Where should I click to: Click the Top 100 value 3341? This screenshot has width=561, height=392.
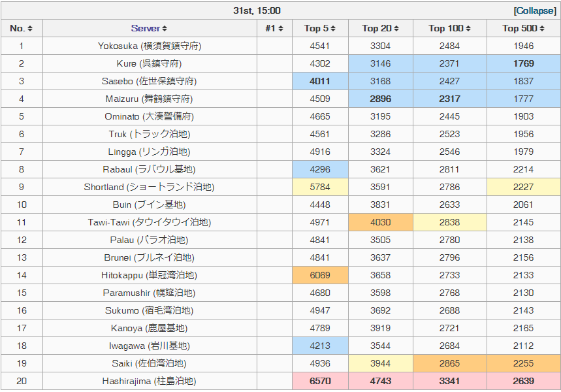click(x=449, y=381)
